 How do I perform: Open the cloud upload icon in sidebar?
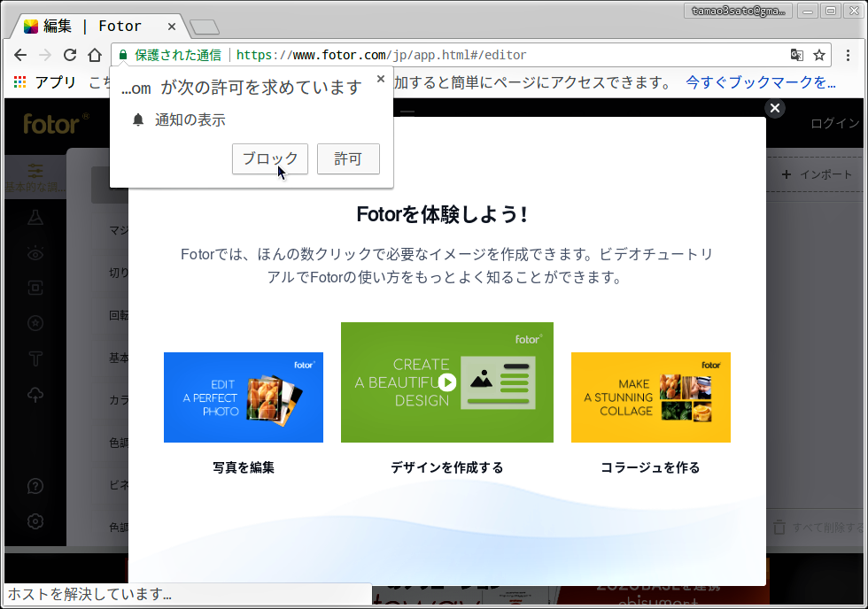[35, 395]
